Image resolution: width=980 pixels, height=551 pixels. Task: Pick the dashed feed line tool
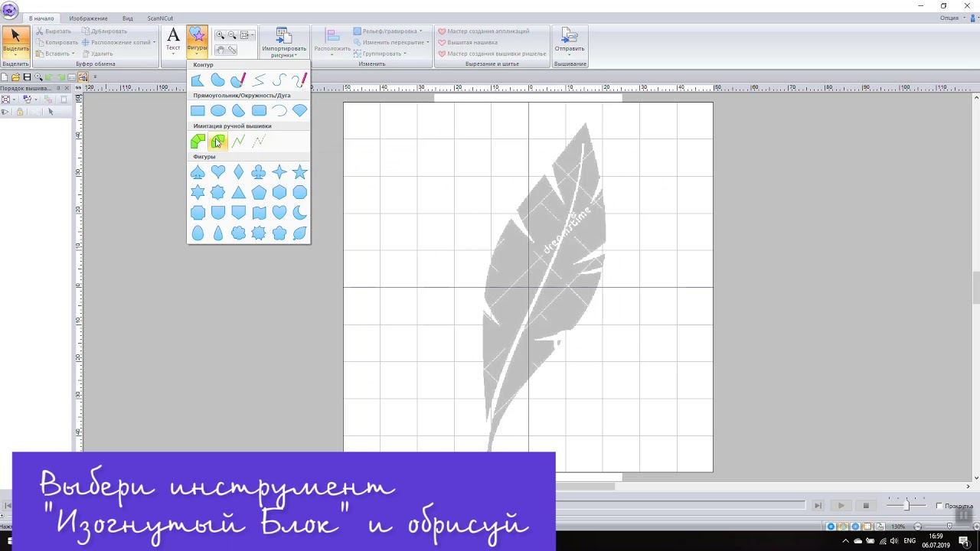(x=259, y=141)
